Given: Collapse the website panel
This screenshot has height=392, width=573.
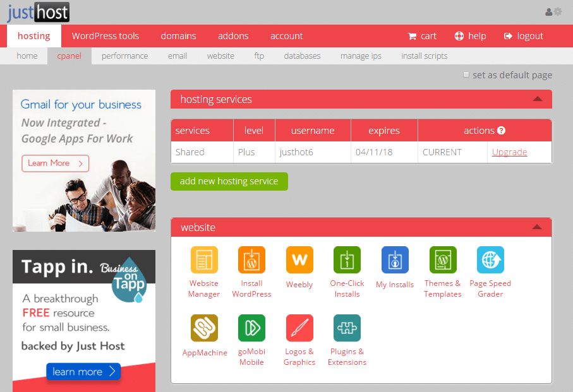Looking at the screenshot, I should pyautogui.click(x=537, y=227).
